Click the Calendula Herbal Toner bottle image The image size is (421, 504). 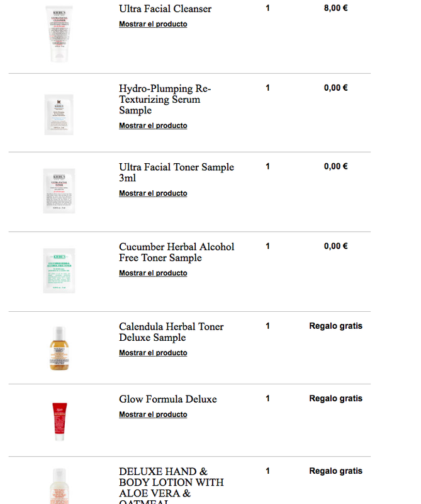coord(59,348)
